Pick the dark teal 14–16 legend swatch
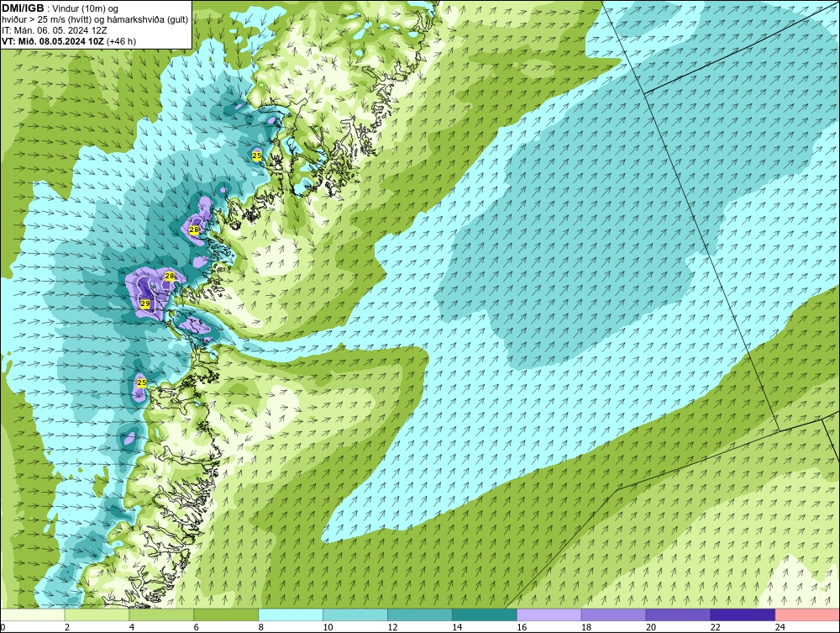Viewport: 840px width, 633px height. click(485, 615)
